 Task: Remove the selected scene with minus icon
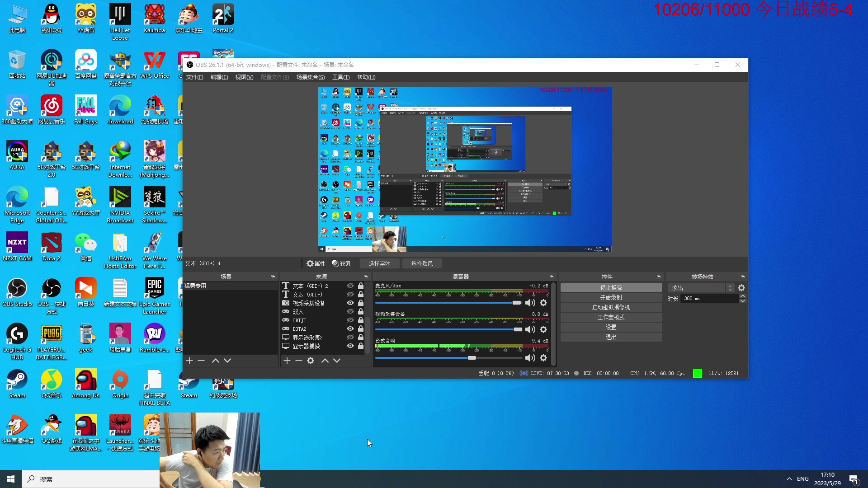(x=202, y=361)
